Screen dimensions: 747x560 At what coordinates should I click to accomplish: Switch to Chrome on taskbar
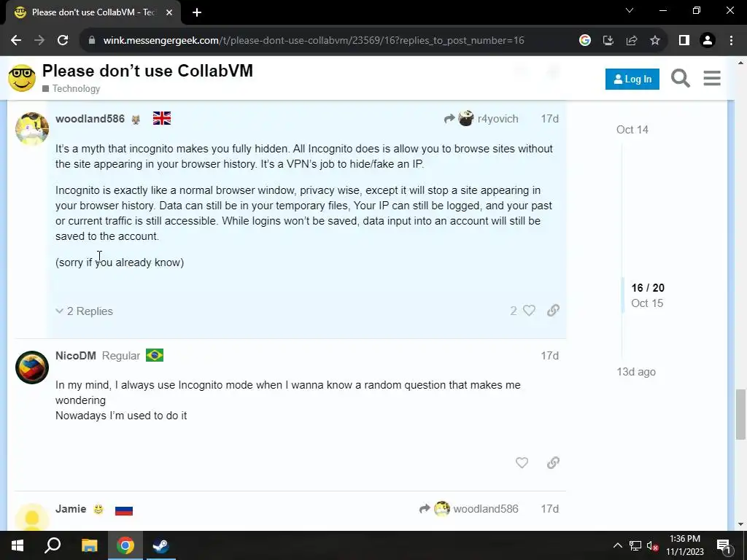point(125,545)
